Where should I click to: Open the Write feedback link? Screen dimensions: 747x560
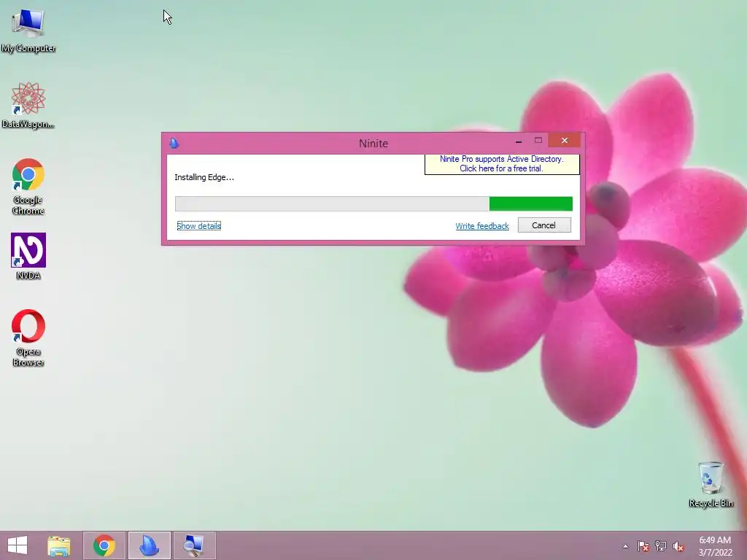pos(482,226)
